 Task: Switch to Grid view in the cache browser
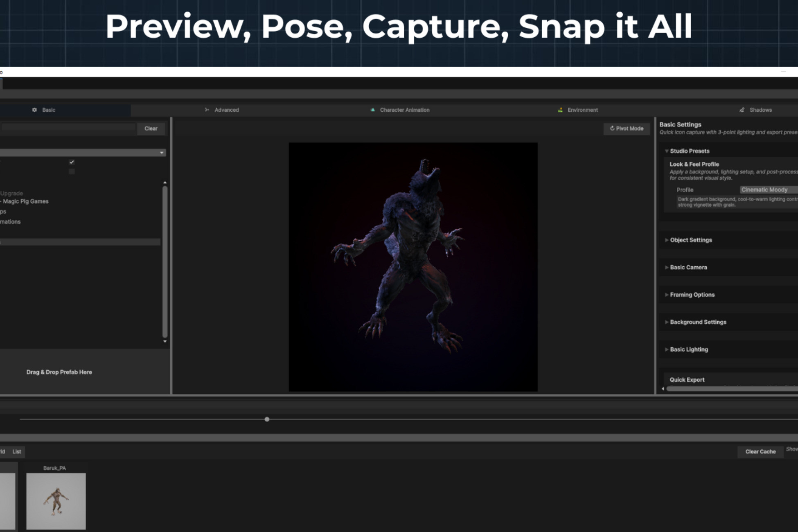(x=2, y=452)
